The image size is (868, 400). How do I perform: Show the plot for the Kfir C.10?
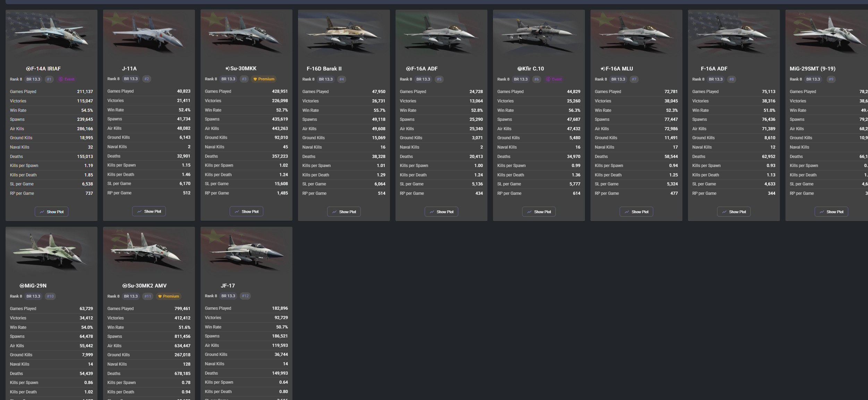[x=539, y=212]
